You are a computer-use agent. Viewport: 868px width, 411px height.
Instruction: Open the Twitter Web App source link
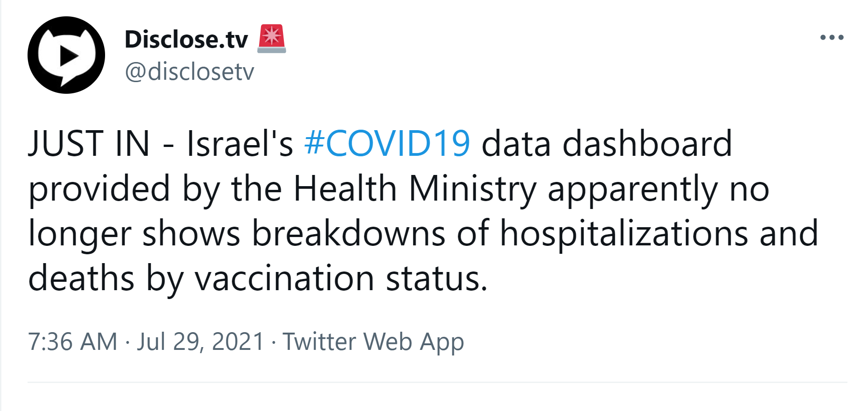(373, 341)
